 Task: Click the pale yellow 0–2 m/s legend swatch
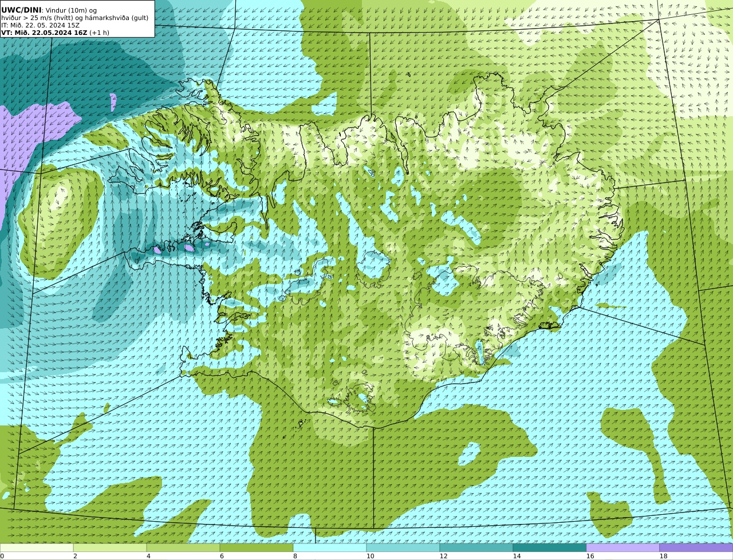pyautogui.click(x=37, y=547)
